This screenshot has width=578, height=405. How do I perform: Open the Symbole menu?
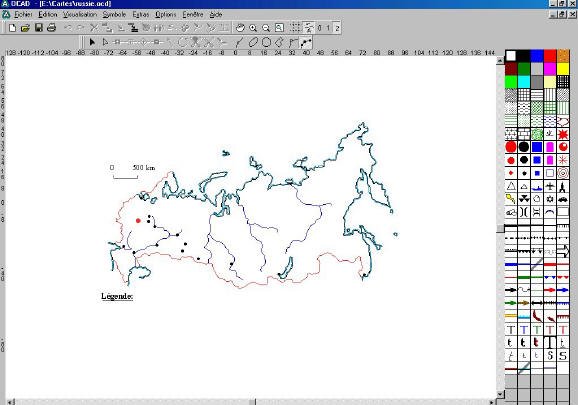point(114,14)
